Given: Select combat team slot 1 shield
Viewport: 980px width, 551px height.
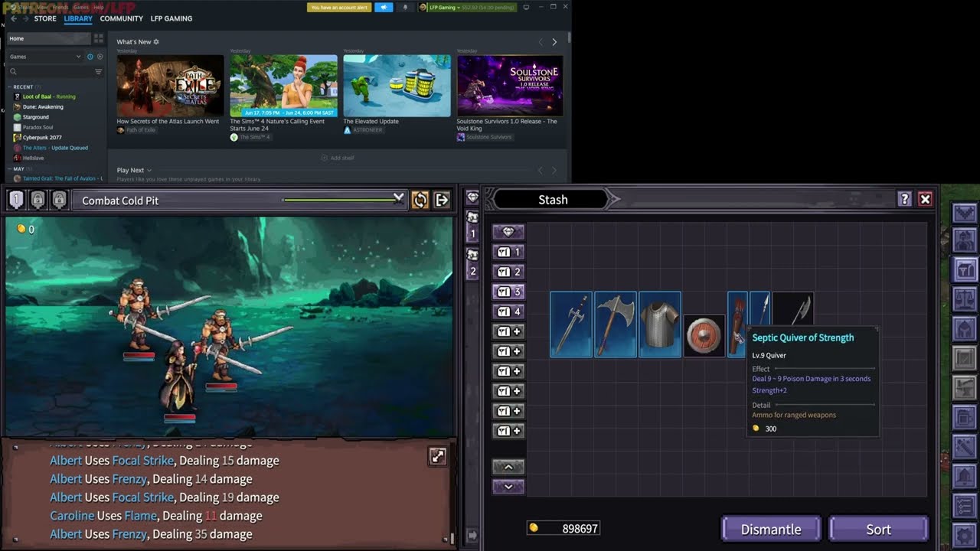Looking at the screenshot, I should coord(16,201).
